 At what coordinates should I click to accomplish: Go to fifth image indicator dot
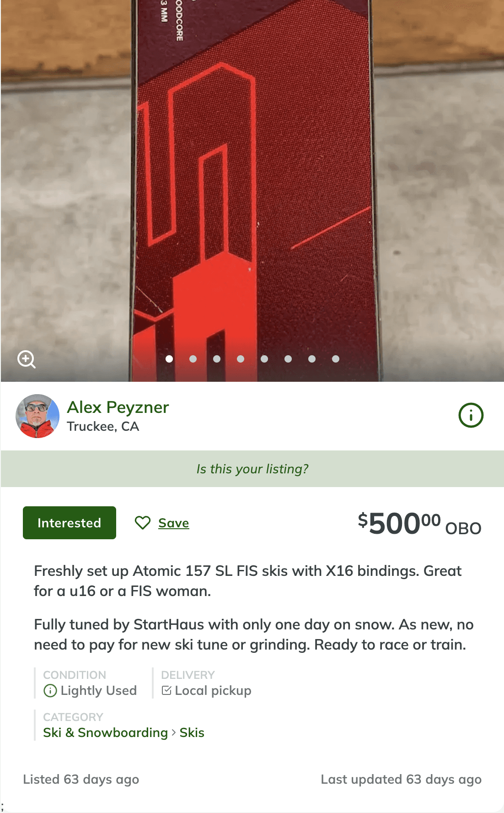(264, 359)
